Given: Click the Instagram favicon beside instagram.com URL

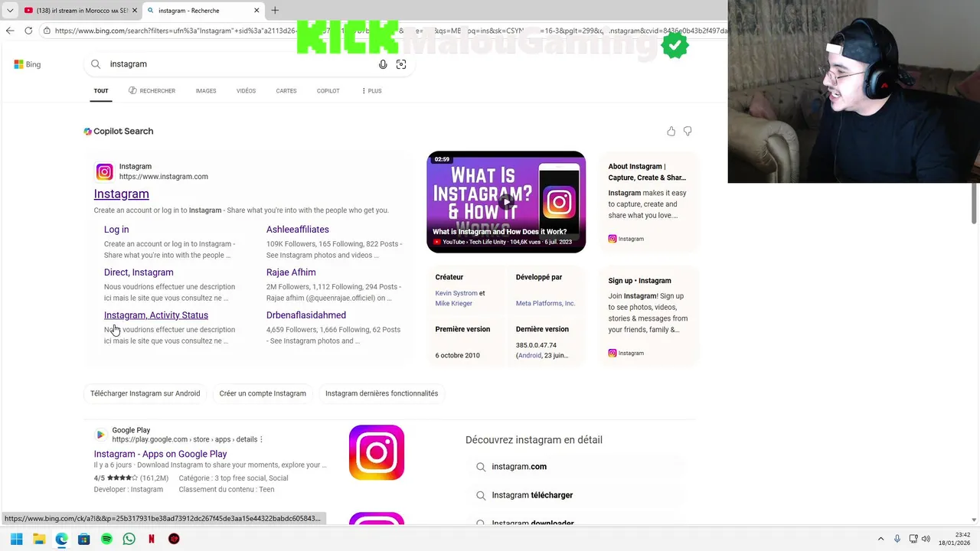Looking at the screenshot, I should tap(105, 172).
